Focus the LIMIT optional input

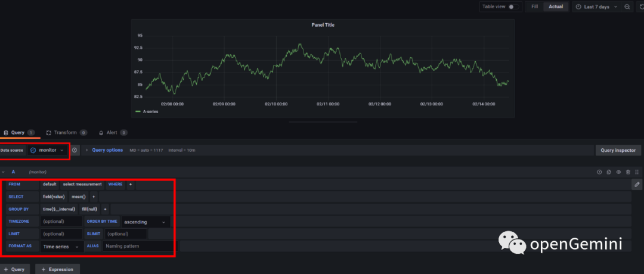pos(61,234)
